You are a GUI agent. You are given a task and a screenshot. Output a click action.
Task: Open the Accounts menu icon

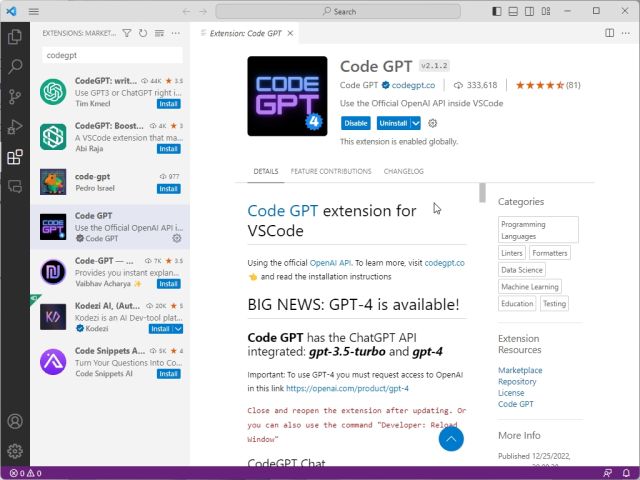(15, 421)
